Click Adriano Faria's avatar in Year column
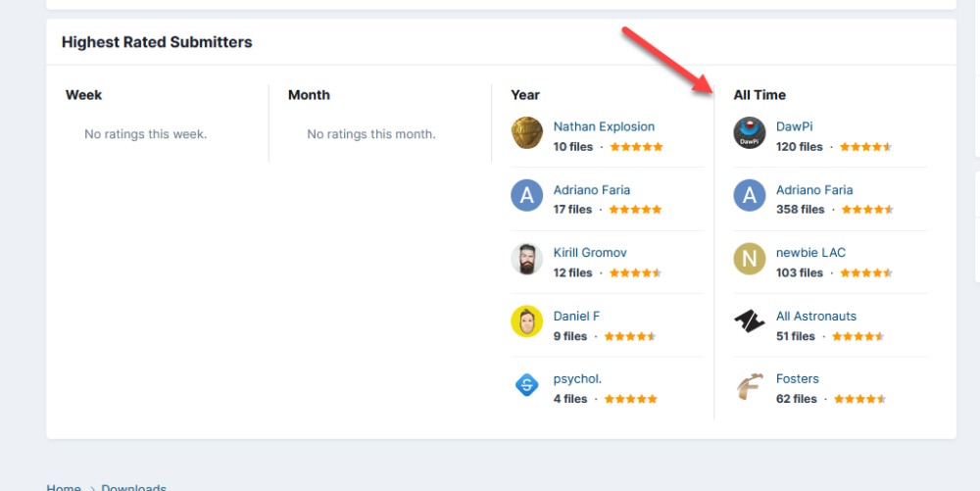This screenshot has width=980, height=491. coord(527,196)
